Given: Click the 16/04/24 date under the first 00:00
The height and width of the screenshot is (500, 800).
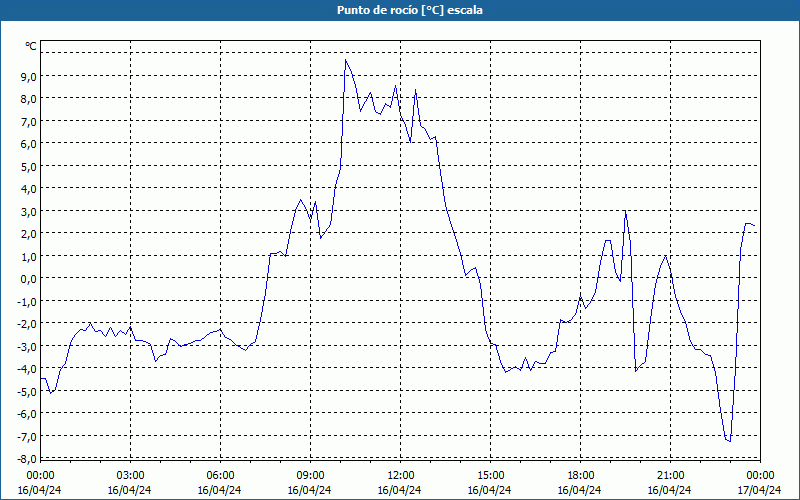Looking at the screenshot, I should pos(40,490).
